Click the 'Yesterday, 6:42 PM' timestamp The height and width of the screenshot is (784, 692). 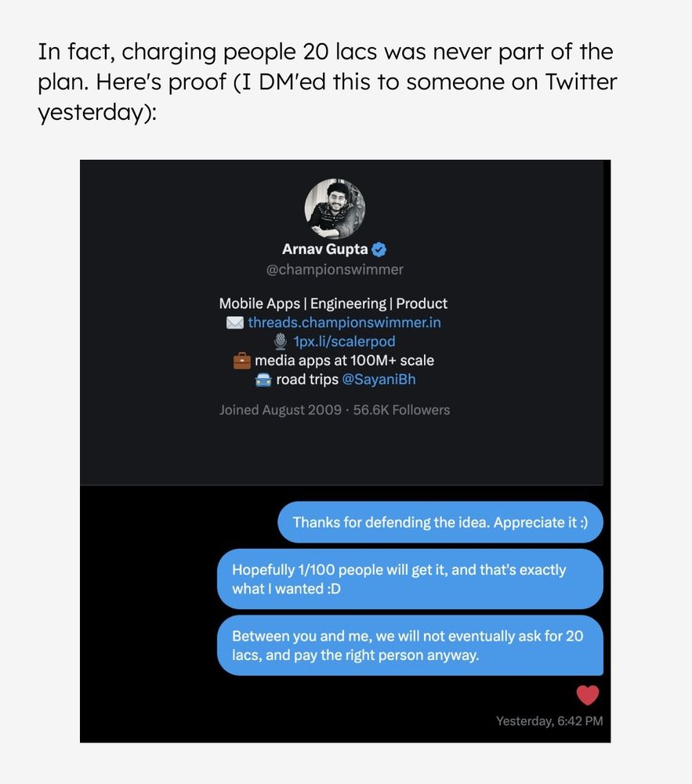click(x=549, y=721)
